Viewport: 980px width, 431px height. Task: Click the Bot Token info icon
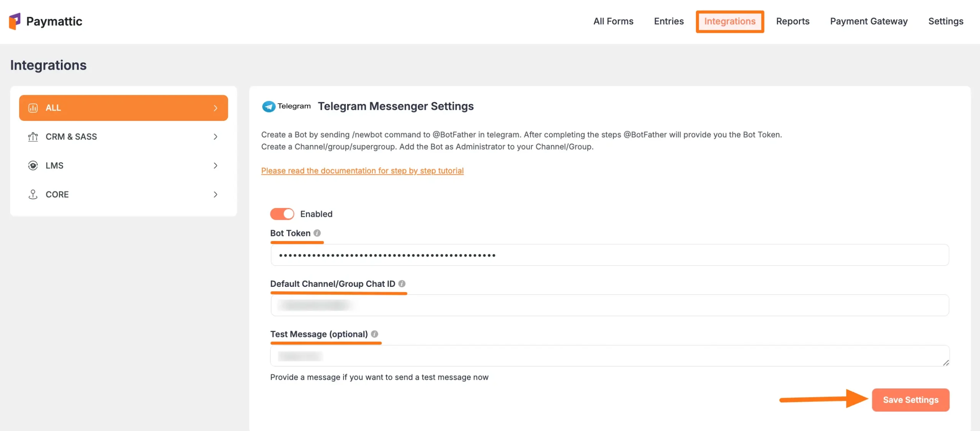[317, 233]
